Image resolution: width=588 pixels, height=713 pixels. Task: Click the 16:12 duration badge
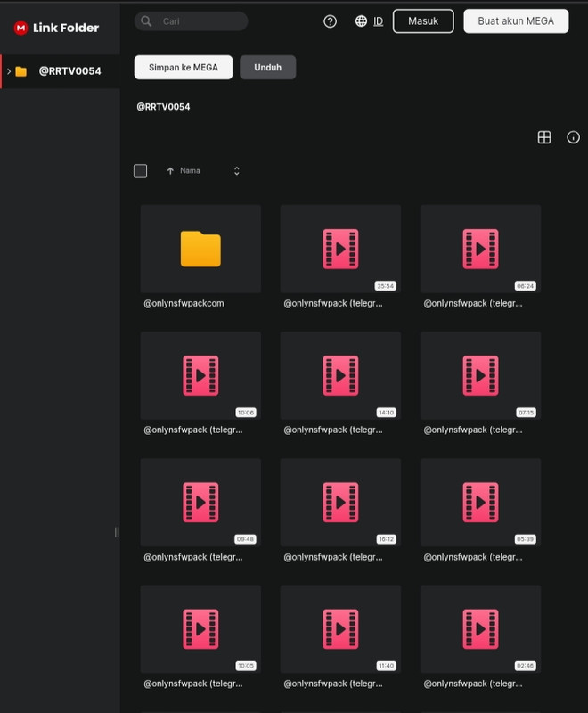(x=386, y=539)
